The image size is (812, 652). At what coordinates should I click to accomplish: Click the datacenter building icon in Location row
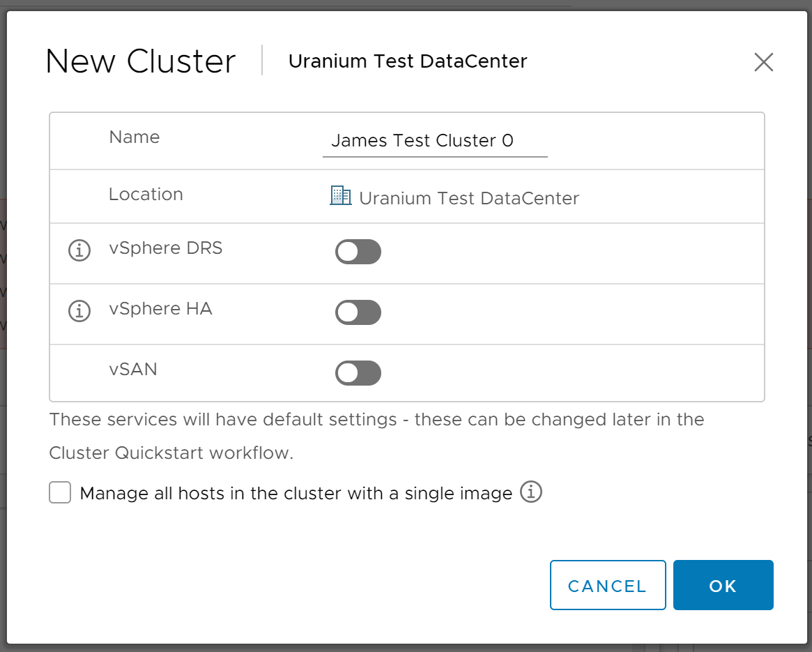coord(340,196)
